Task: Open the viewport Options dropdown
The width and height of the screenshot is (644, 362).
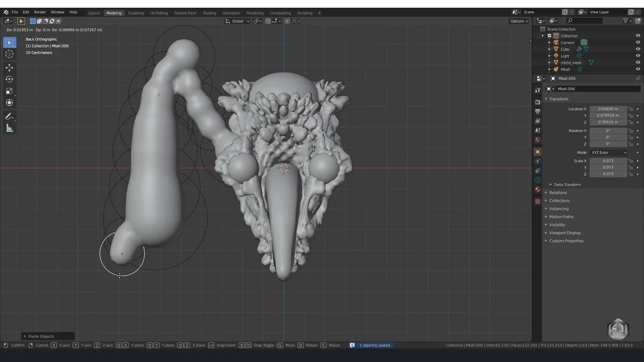Action: pyautogui.click(x=519, y=21)
